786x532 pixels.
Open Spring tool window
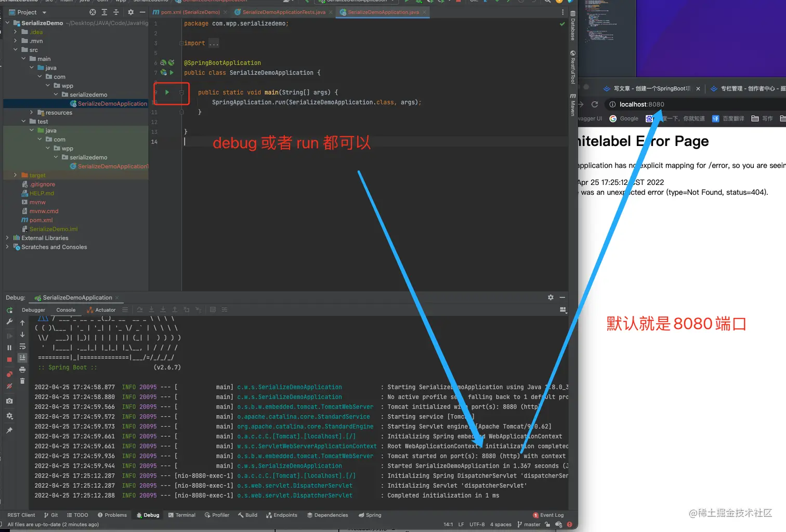pos(370,515)
